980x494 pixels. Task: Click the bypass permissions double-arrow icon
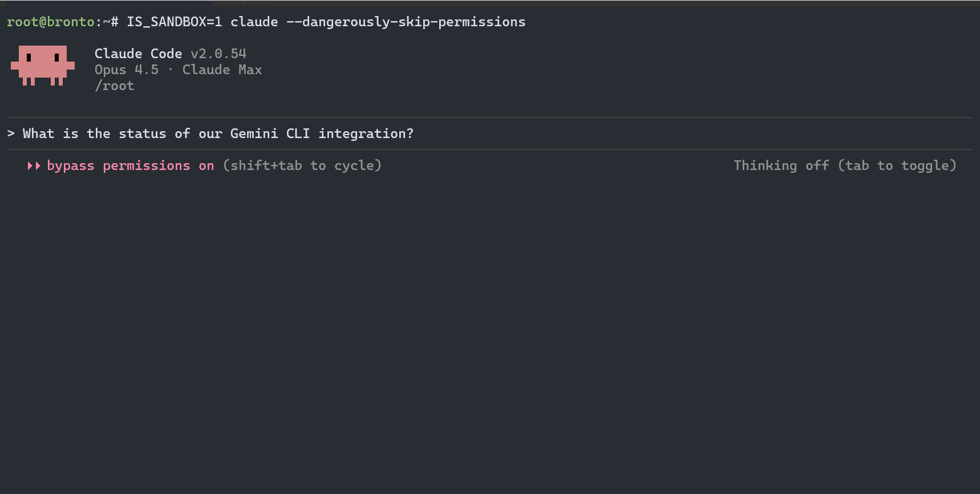[x=34, y=166]
